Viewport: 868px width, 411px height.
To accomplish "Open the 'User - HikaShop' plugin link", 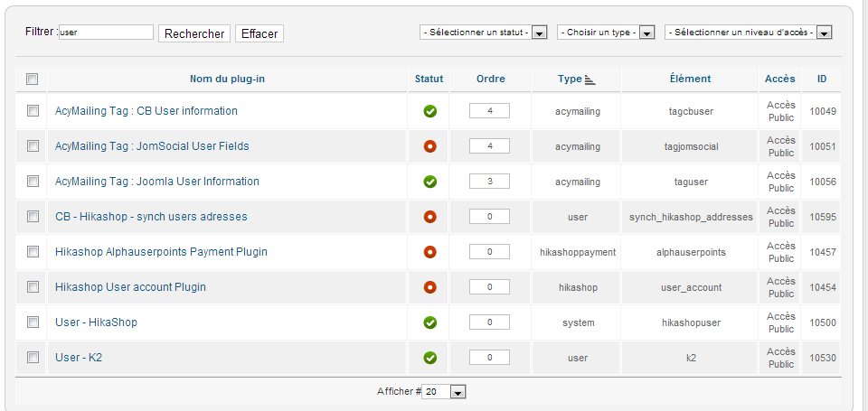I will coord(96,322).
